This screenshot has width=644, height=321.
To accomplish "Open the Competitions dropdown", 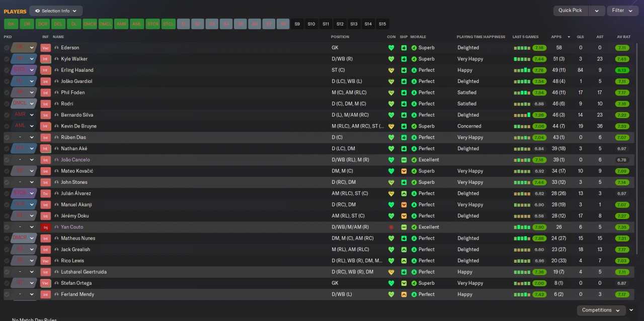I will [601, 310].
